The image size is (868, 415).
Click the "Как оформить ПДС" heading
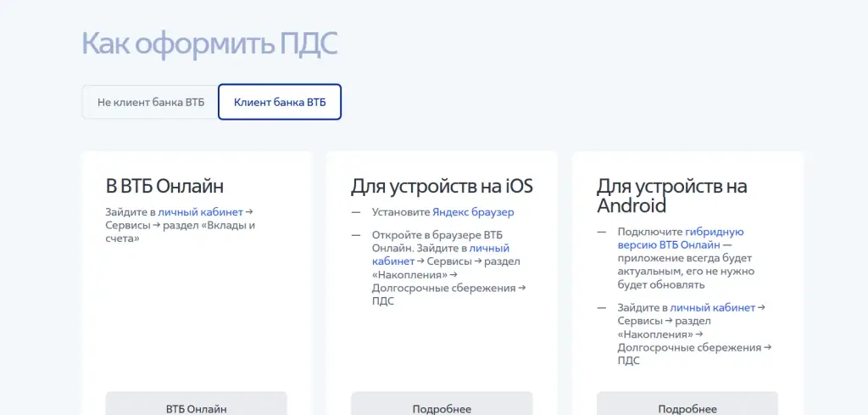pos(209,44)
